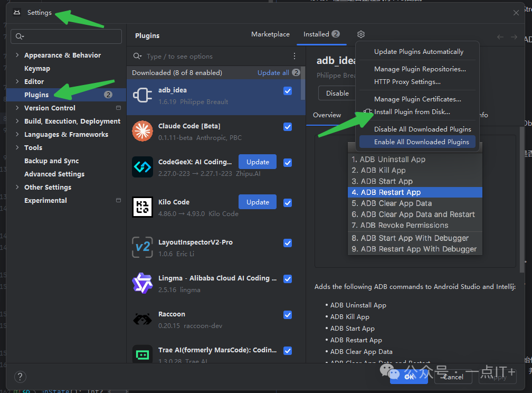The height and width of the screenshot is (393, 532).
Task: Uncheck the Claude Code plugin checkbox
Action: coord(287,127)
